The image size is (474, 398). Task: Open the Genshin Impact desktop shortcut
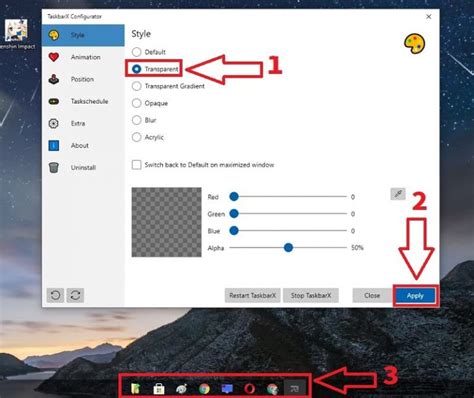[16, 33]
